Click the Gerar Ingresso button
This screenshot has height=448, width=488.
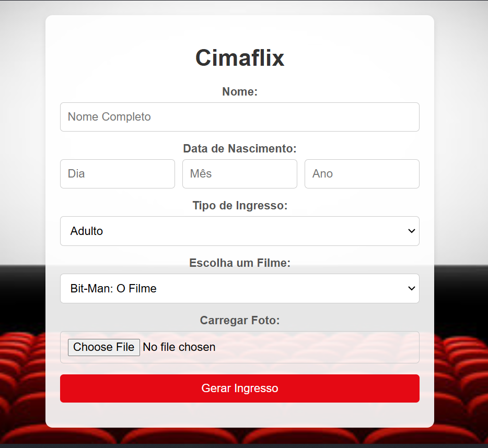pos(239,388)
